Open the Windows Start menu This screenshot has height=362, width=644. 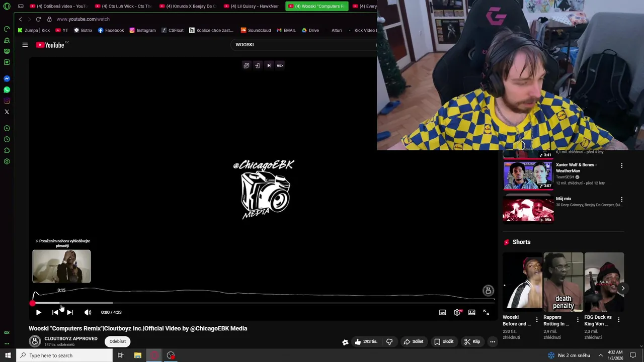click(x=8, y=355)
